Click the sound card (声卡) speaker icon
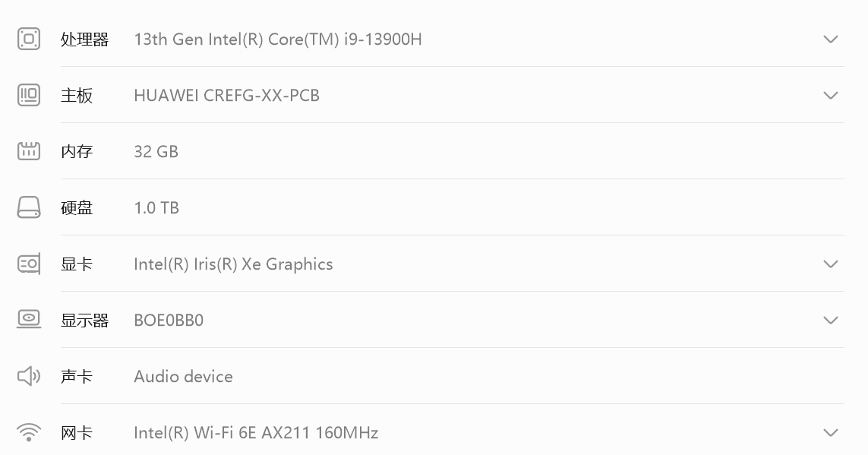 pos(29,376)
